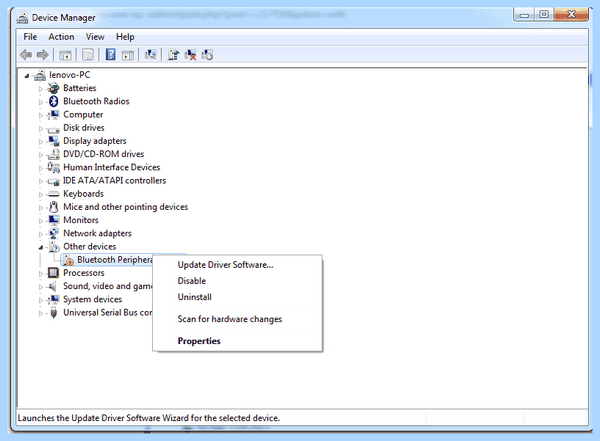Expand the Processors node
The width and height of the screenshot is (600, 441).
tap(41, 274)
